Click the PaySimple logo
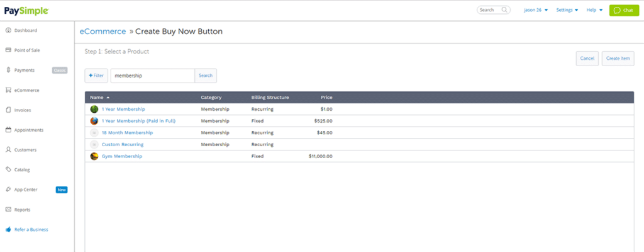Viewport: 644px width, 252px height. coord(26,10)
